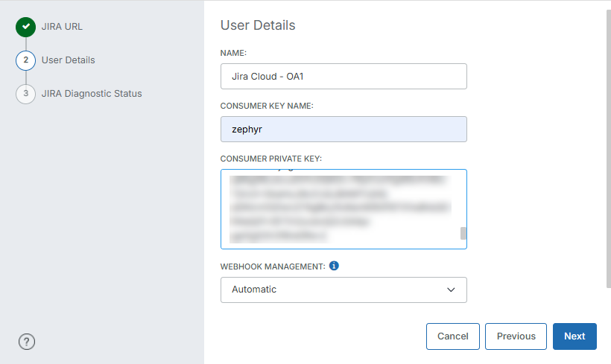Click the User Details step label
The width and height of the screenshot is (611, 364).
pyautogui.click(x=69, y=60)
